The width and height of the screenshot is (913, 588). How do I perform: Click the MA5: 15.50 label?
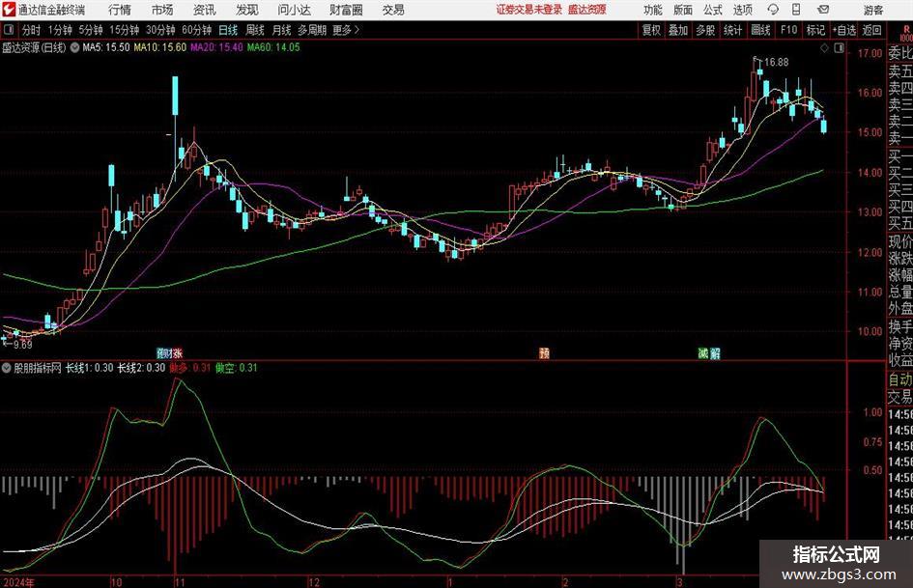[x=106, y=47]
